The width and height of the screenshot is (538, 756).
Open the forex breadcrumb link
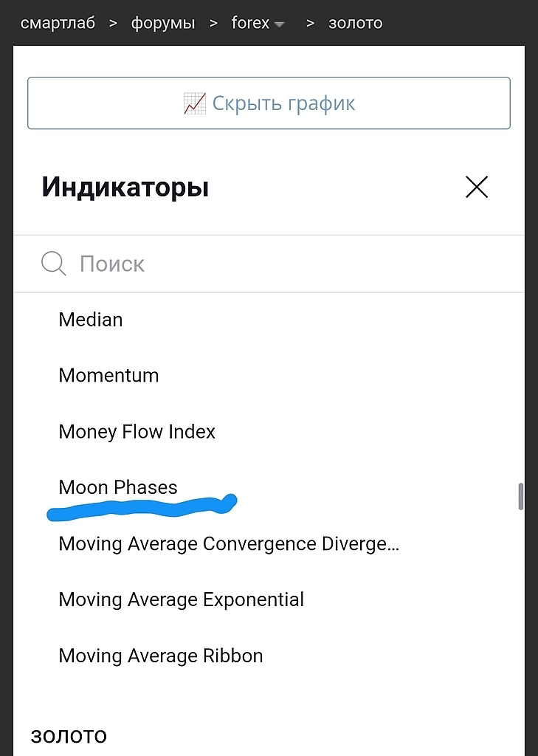pyautogui.click(x=250, y=23)
